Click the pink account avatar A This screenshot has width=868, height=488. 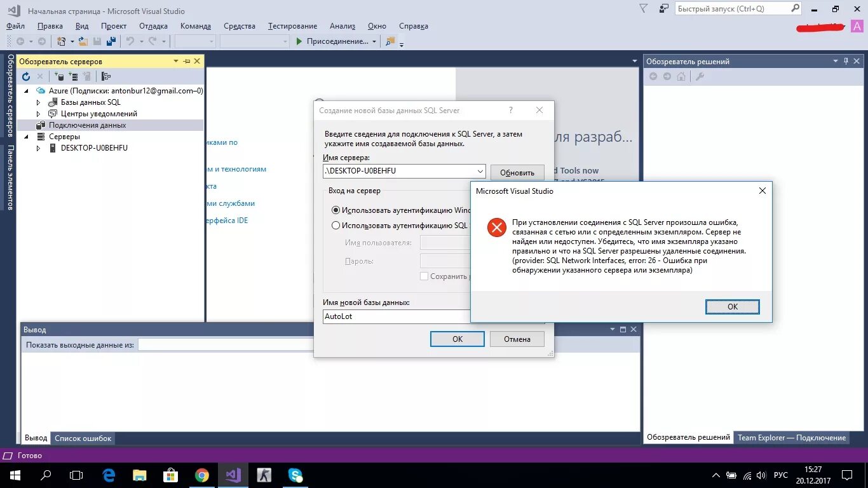click(856, 26)
